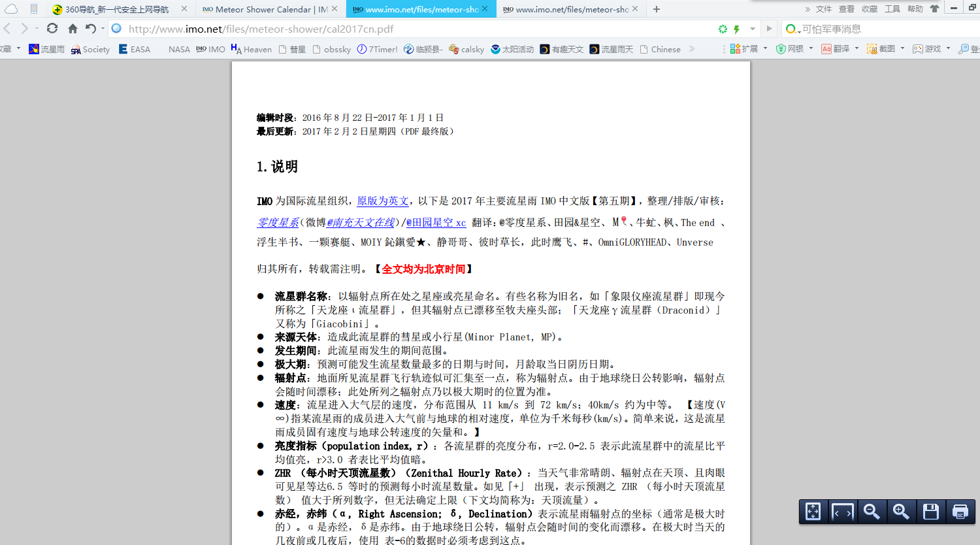
Task: Open the Society bookmark
Action: pyautogui.click(x=90, y=49)
